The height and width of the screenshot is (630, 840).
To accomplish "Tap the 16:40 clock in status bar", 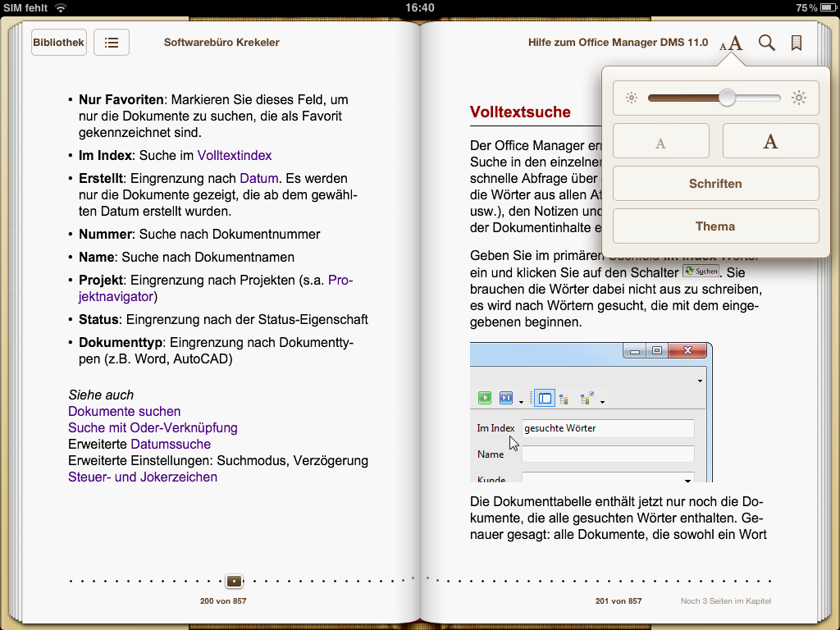I will tap(420, 8).
